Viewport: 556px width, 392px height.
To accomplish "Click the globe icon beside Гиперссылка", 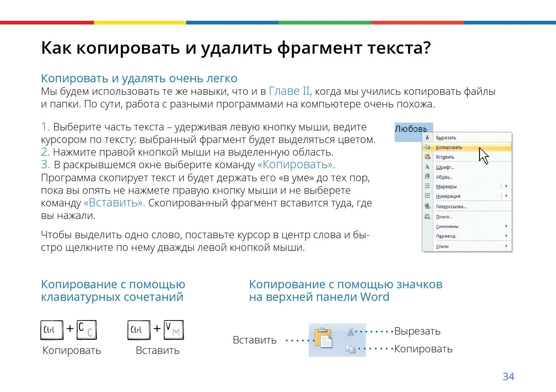I will [x=427, y=206].
